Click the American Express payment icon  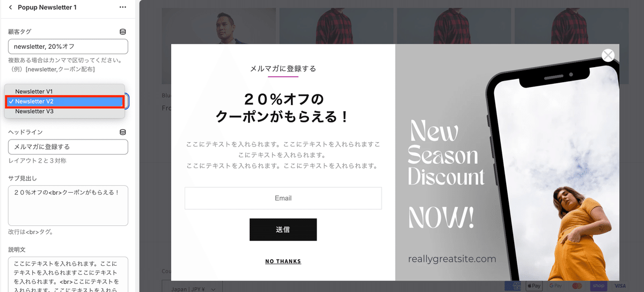tap(513, 286)
